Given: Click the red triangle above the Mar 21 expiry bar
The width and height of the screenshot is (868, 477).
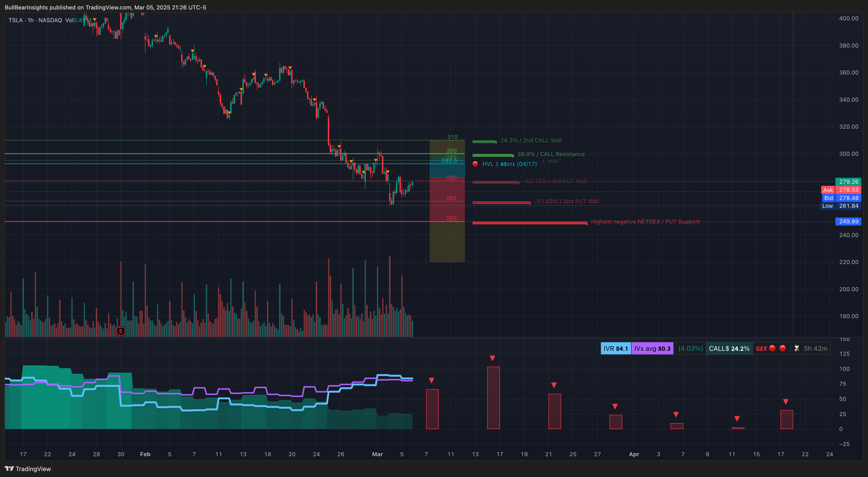Looking at the screenshot, I should point(554,385).
